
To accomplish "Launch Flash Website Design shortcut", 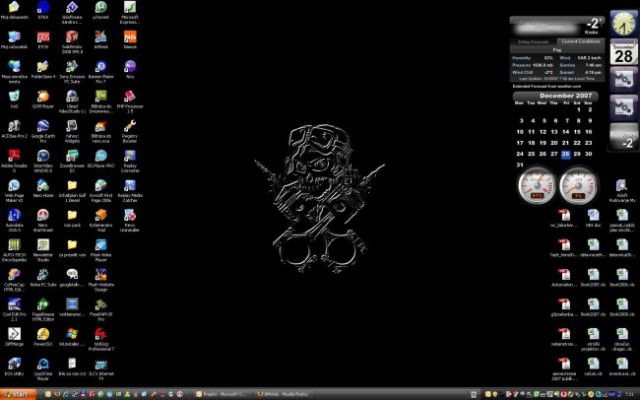I will [x=101, y=280].
